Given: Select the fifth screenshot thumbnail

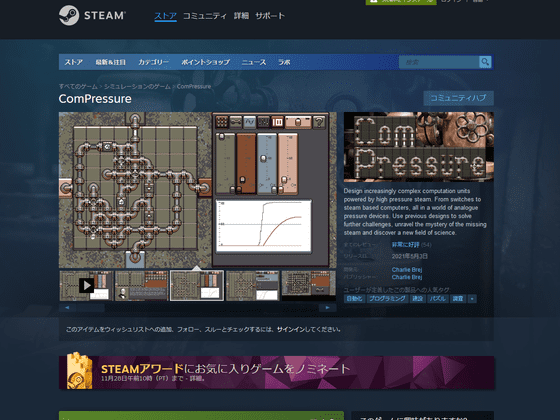Looking at the screenshot, I should [308, 285].
